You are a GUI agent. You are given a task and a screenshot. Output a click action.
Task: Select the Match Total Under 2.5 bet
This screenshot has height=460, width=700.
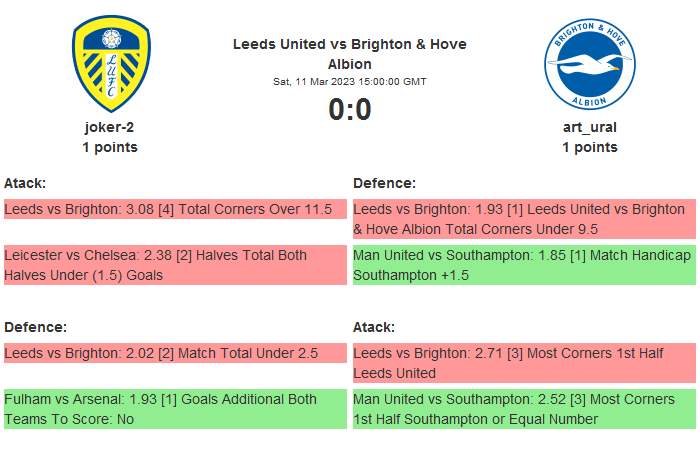click(175, 353)
